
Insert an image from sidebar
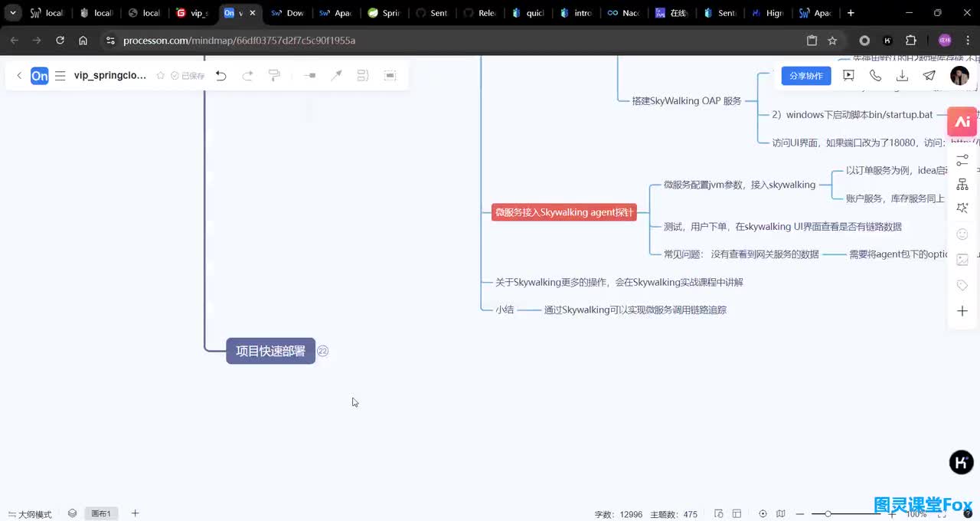pos(962,260)
